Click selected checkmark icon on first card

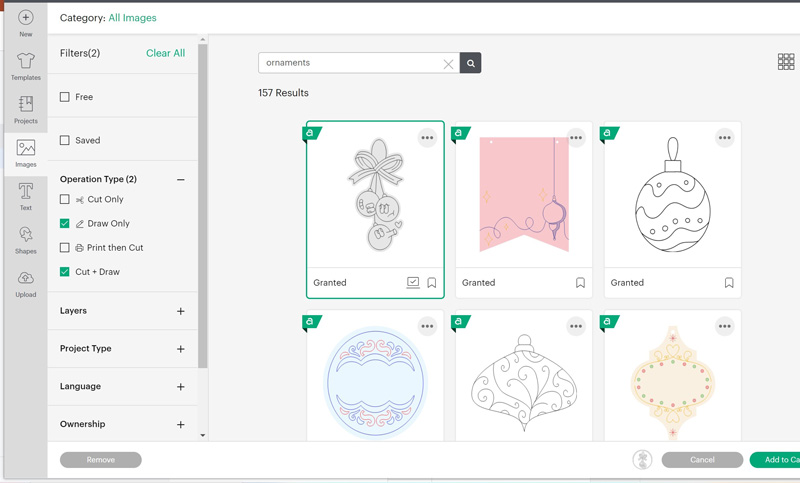point(413,283)
